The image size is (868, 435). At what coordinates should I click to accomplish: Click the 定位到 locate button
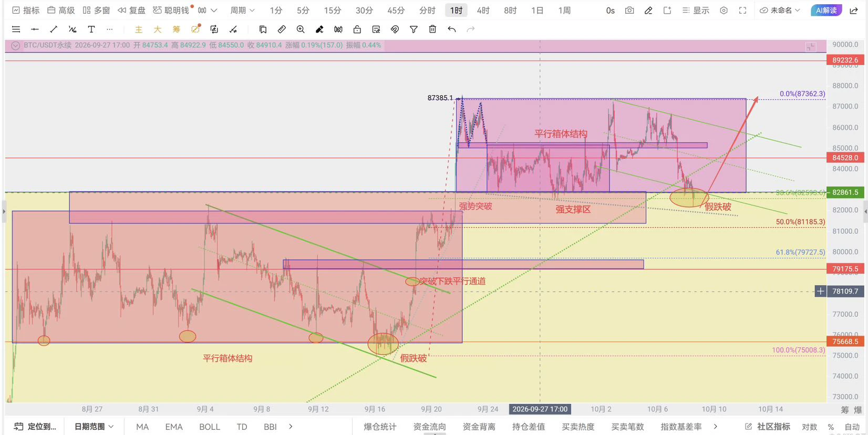click(35, 427)
